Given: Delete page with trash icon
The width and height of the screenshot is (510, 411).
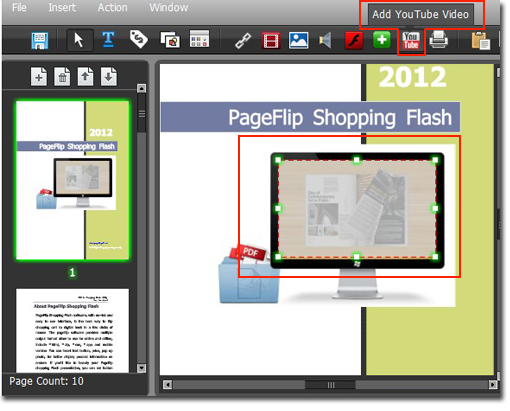Looking at the screenshot, I should click(x=62, y=77).
